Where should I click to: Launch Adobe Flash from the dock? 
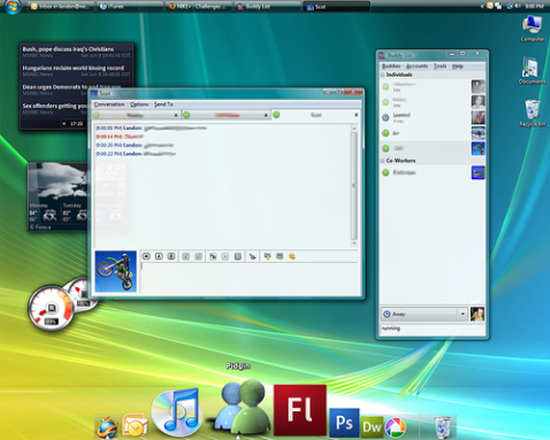tap(300, 410)
